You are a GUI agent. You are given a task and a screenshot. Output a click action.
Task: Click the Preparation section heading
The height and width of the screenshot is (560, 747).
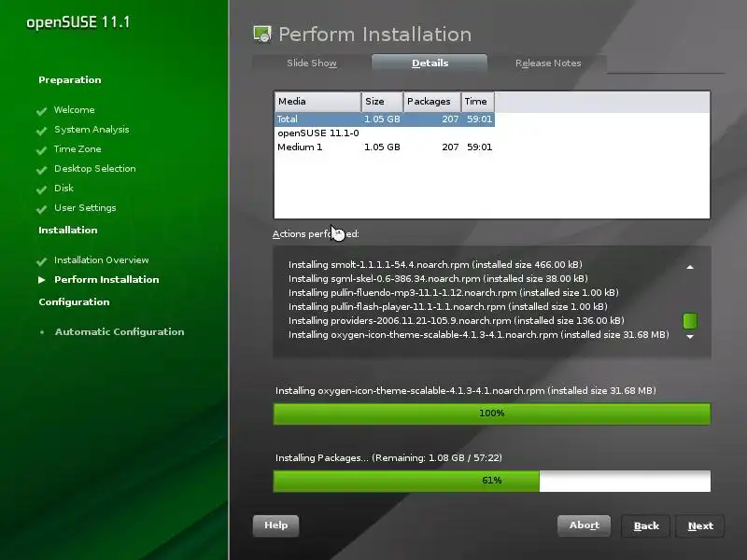click(x=70, y=80)
